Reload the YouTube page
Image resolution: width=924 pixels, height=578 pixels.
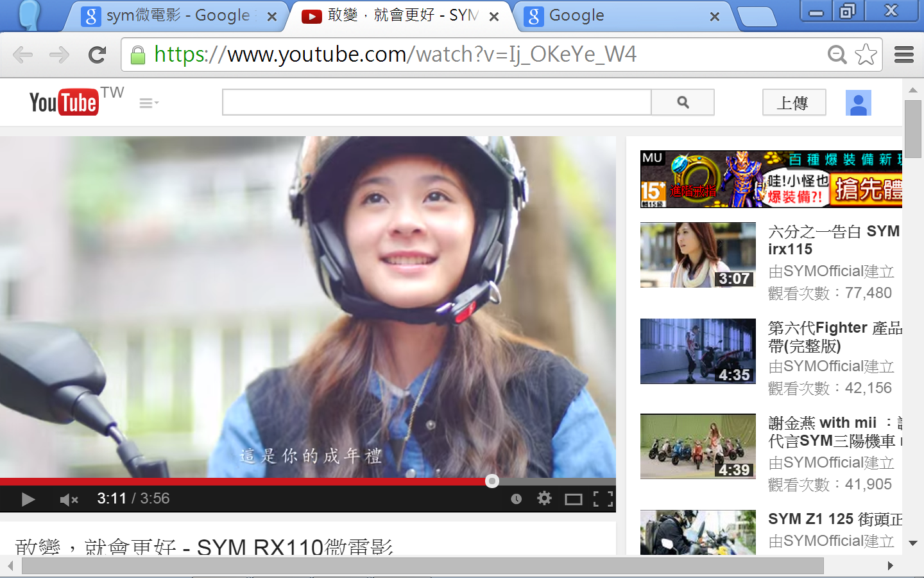[97, 55]
